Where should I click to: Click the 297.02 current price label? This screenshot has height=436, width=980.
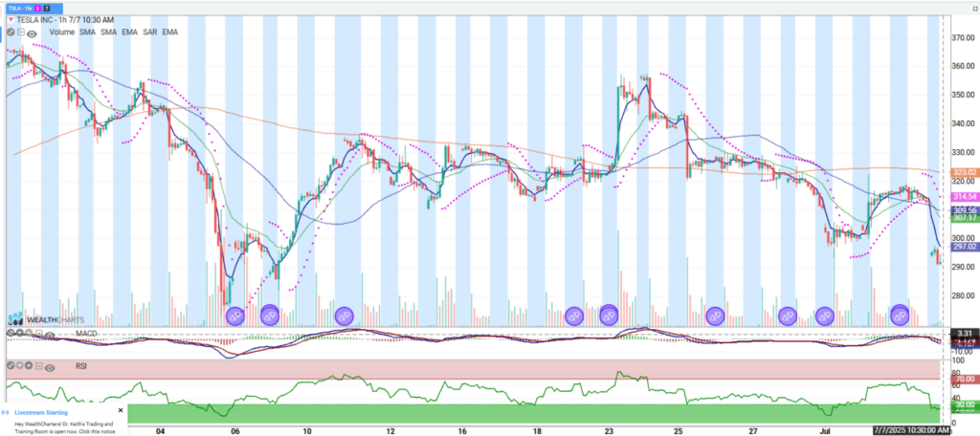click(x=964, y=248)
